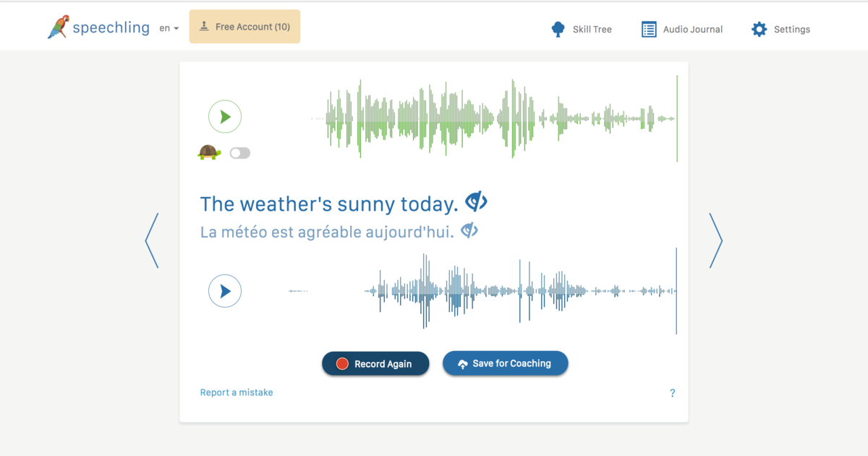Click the speechling brand name text
This screenshot has height=456, width=868.
click(x=111, y=28)
